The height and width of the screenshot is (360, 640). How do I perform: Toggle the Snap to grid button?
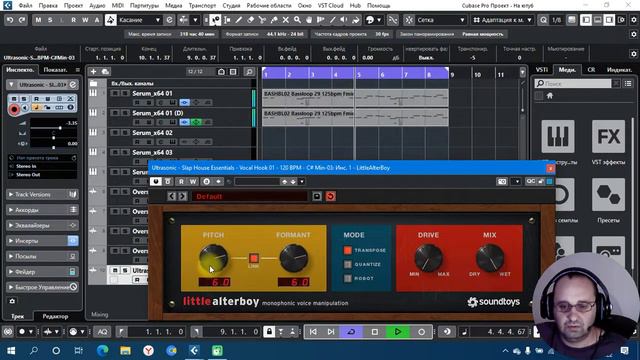(409, 20)
